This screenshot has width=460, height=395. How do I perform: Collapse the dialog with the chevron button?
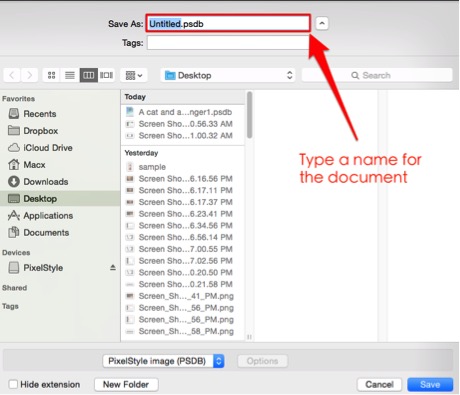click(322, 23)
